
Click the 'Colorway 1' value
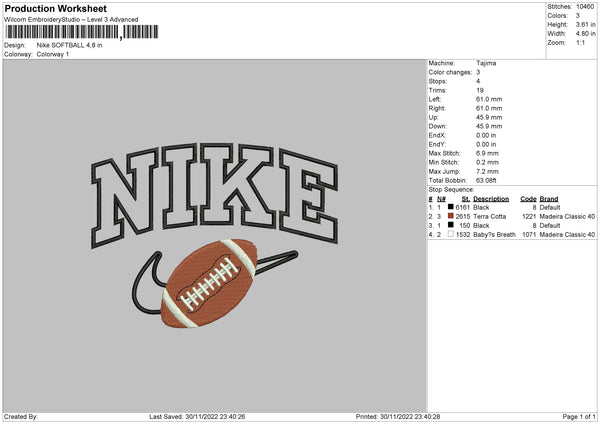53,54
